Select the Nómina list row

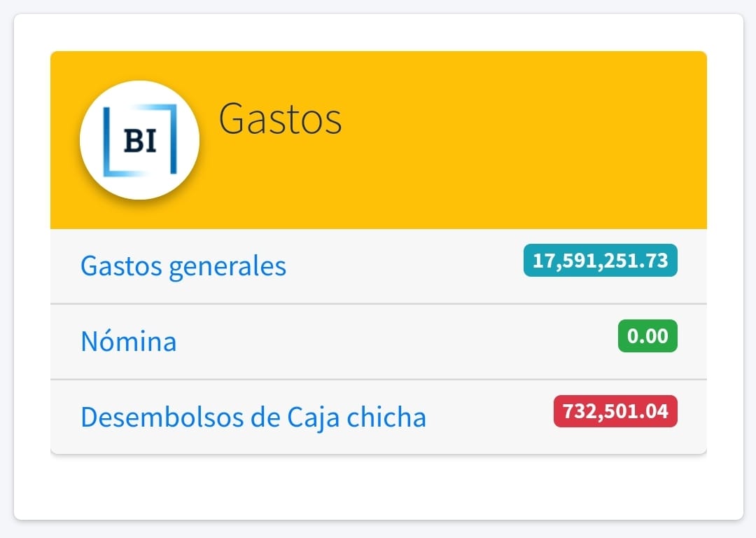pos(379,342)
